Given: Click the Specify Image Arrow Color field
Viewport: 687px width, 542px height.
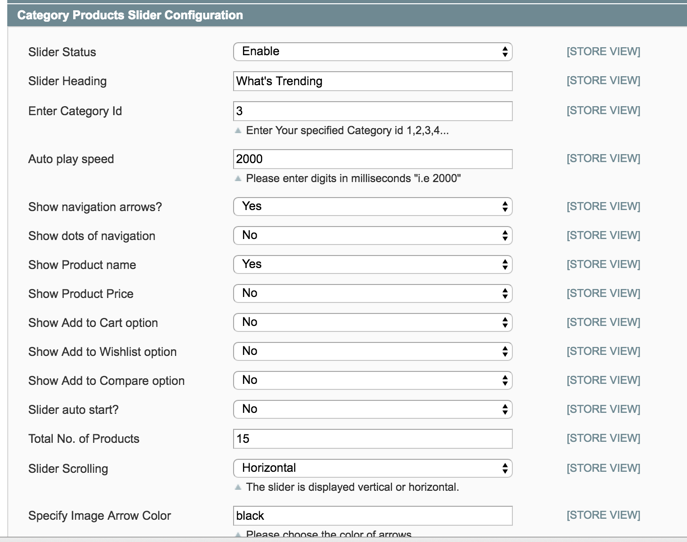Looking at the screenshot, I should 372,516.
